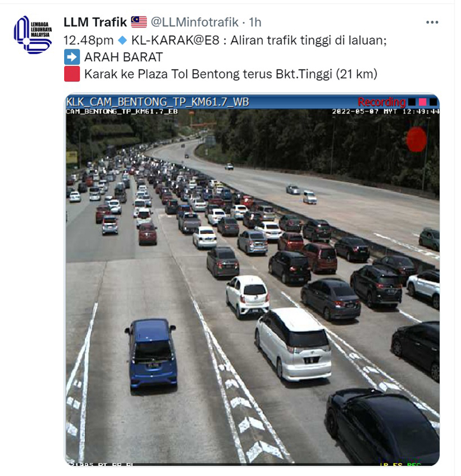Click the blue diamond emoji after 12.48pm
This screenshot has width=461, height=476.
[123, 40]
